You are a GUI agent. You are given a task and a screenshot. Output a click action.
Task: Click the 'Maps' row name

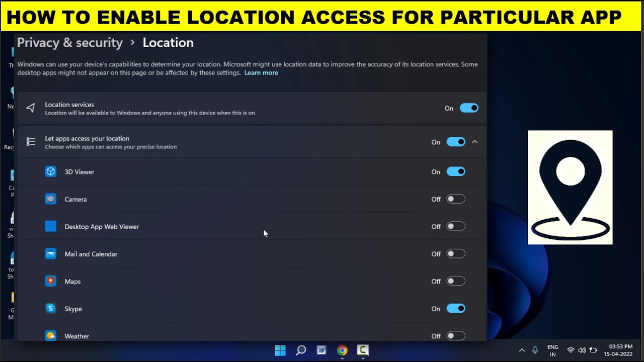72,282
